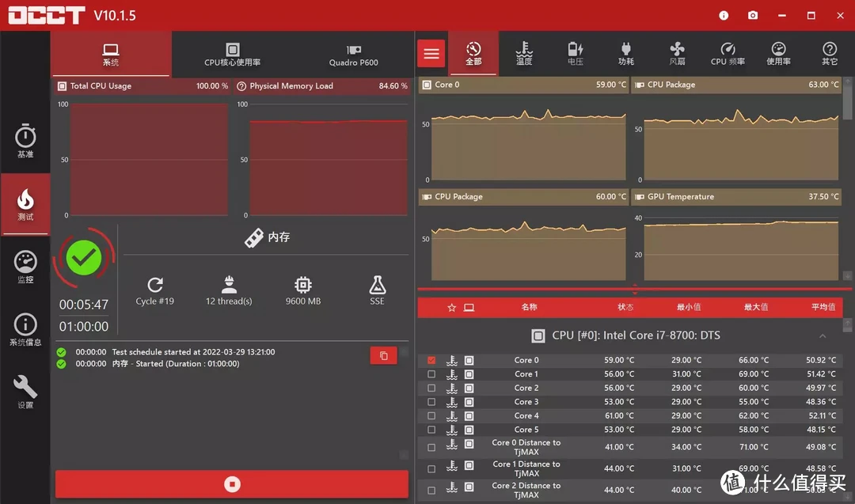This screenshot has height=504, width=855.
Task: Show power (功耗) sensors
Action: 626,53
